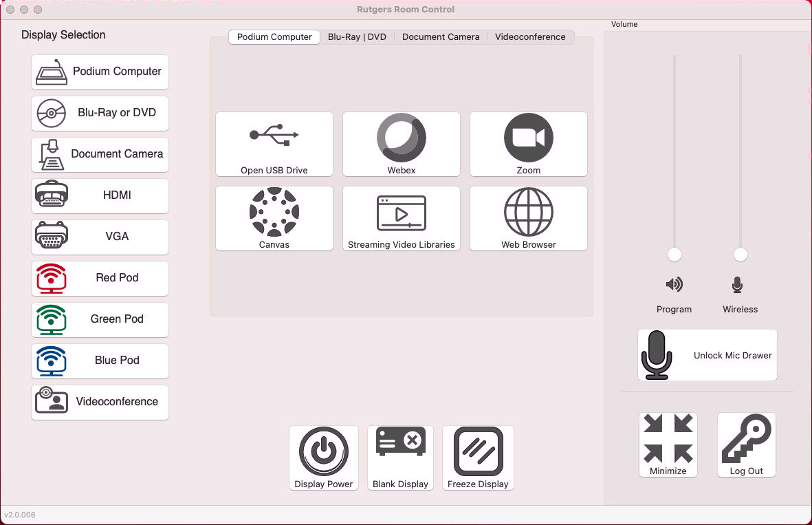Toggle Display Power
Viewport: 812px width, 525px height.
(x=324, y=458)
